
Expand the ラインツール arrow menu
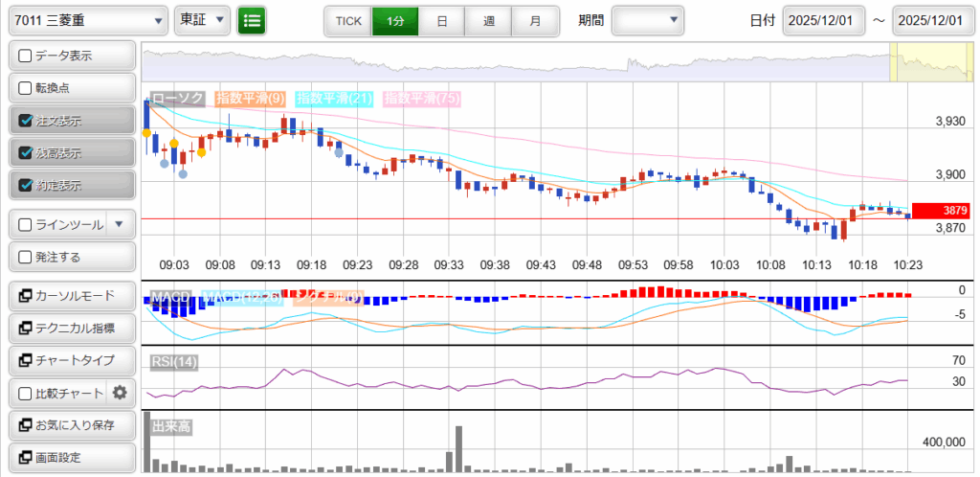[x=119, y=225]
